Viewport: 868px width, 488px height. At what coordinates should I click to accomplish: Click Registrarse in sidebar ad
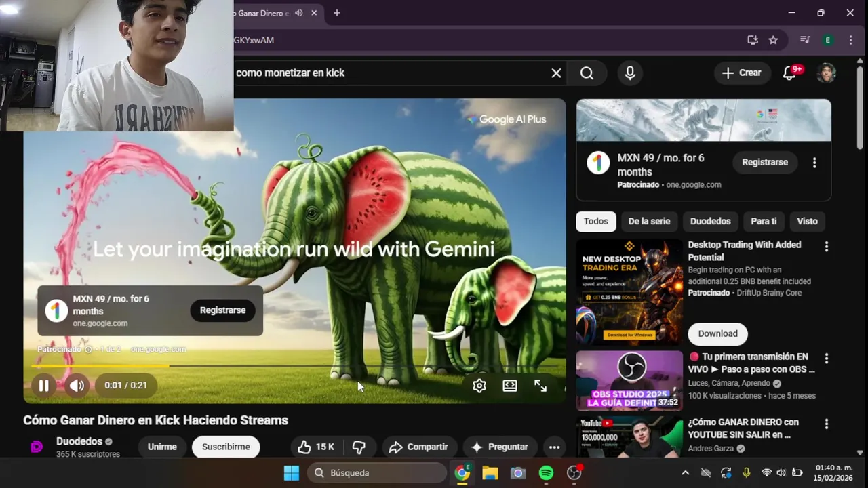(765, 163)
